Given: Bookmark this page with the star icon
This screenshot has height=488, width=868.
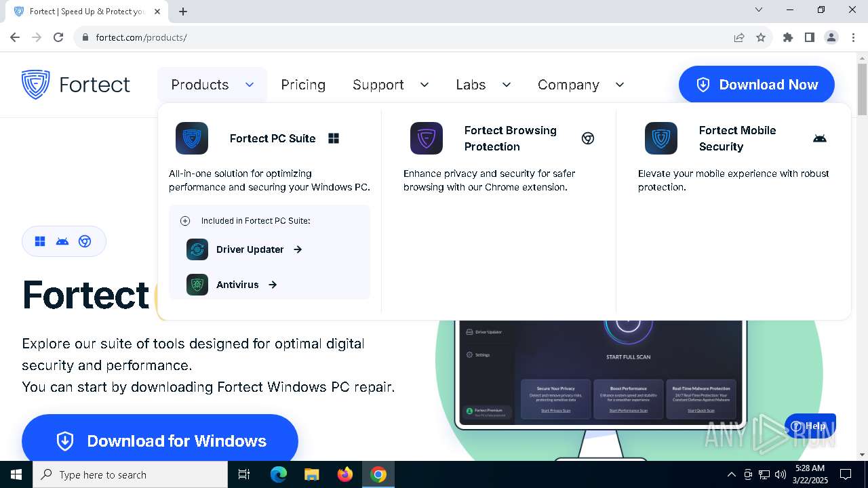Looking at the screenshot, I should [761, 37].
